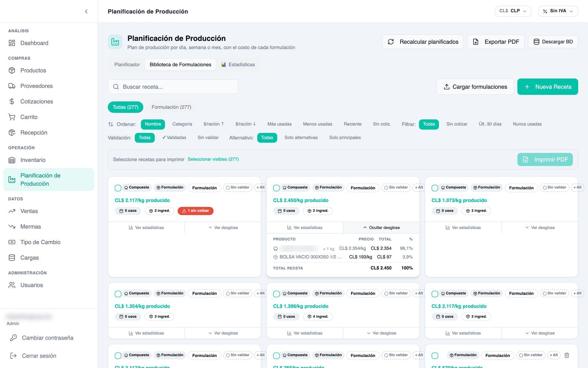Expand Ver desglose on CL$ 1.354/kg card
Screen dimensions: 588x368
tap(223, 333)
